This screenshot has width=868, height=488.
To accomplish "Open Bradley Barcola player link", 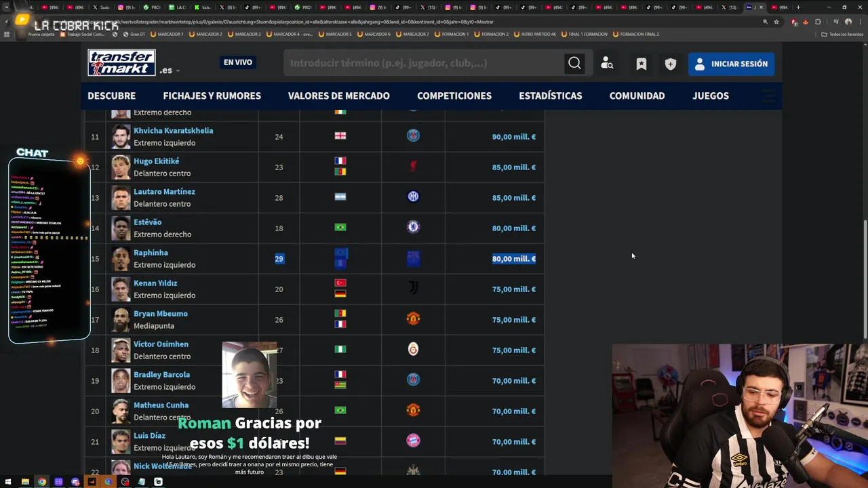I will click(161, 374).
